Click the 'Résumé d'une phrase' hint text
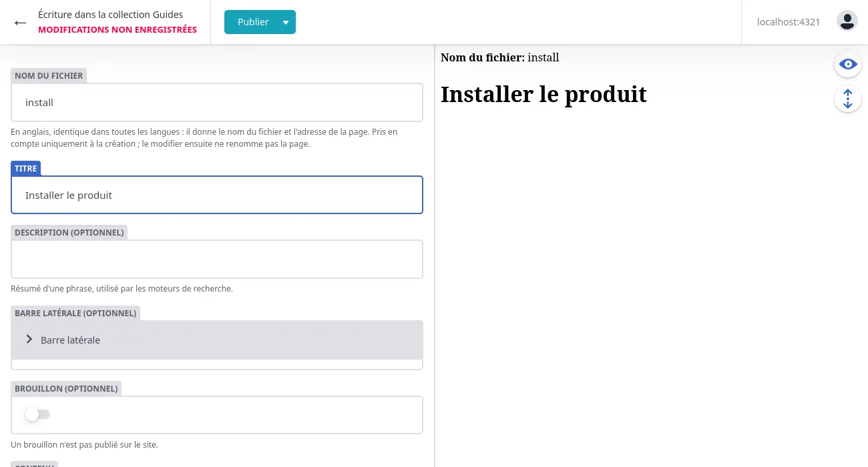 coord(122,289)
